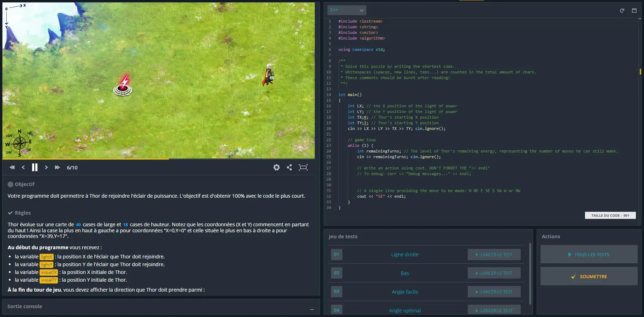Click the Sortie console title
644x317 pixels.
coord(25,306)
